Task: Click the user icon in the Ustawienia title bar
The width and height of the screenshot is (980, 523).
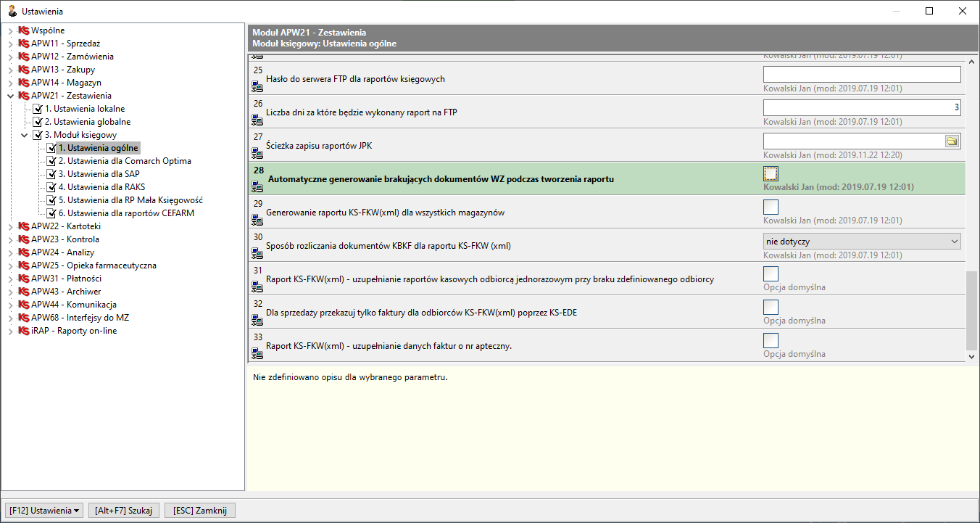Action: tap(12, 11)
